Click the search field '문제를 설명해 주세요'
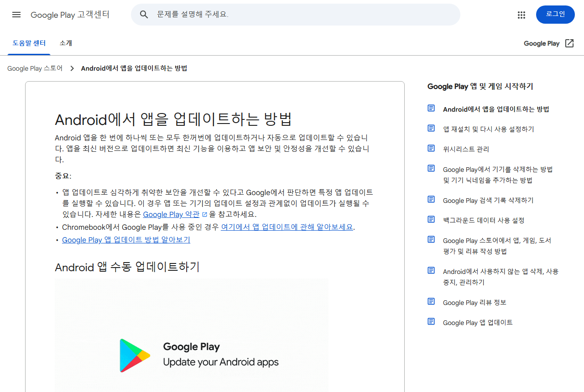Viewport: 584px width, 392px height. [x=296, y=15]
